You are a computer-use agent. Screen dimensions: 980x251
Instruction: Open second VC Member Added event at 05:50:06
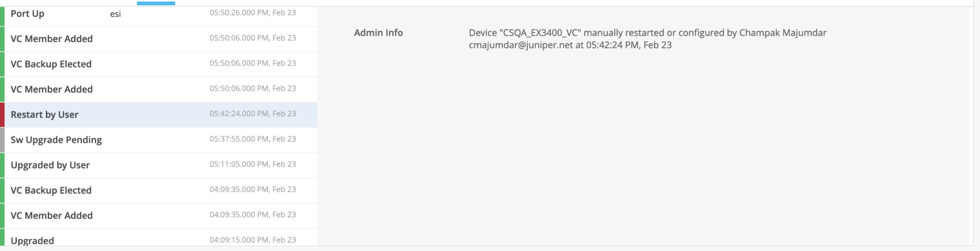tap(159, 90)
